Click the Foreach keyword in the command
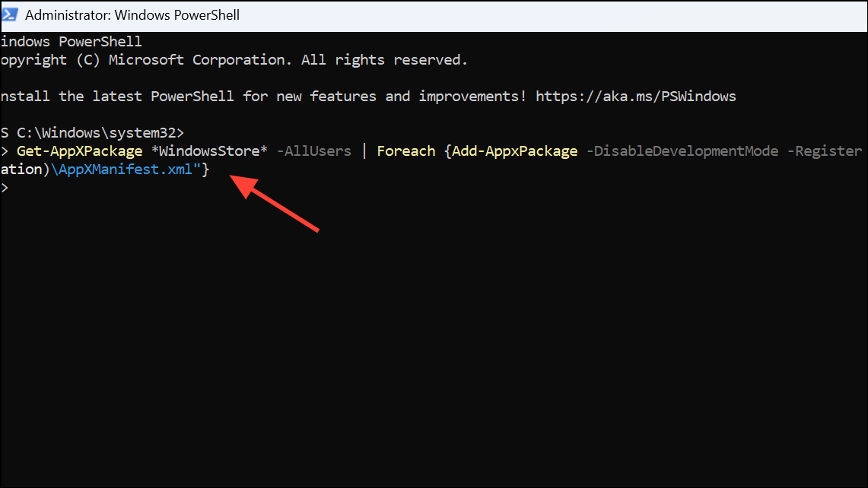 click(405, 151)
